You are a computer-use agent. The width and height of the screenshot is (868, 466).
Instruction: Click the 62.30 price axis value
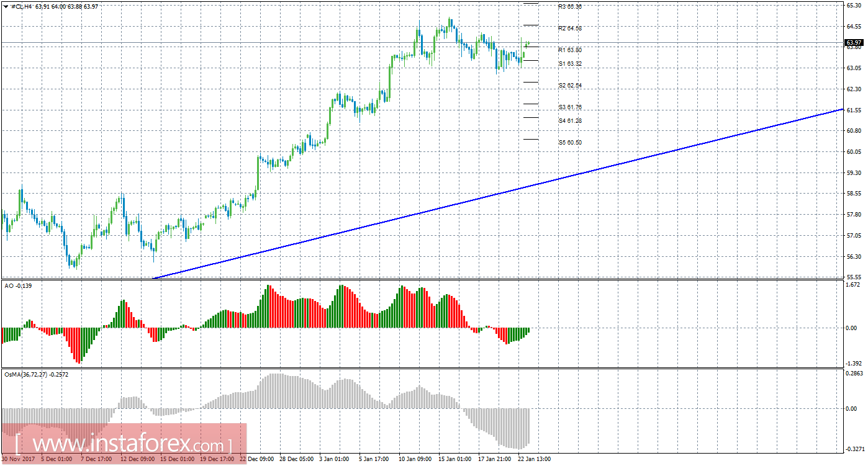click(x=854, y=89)
